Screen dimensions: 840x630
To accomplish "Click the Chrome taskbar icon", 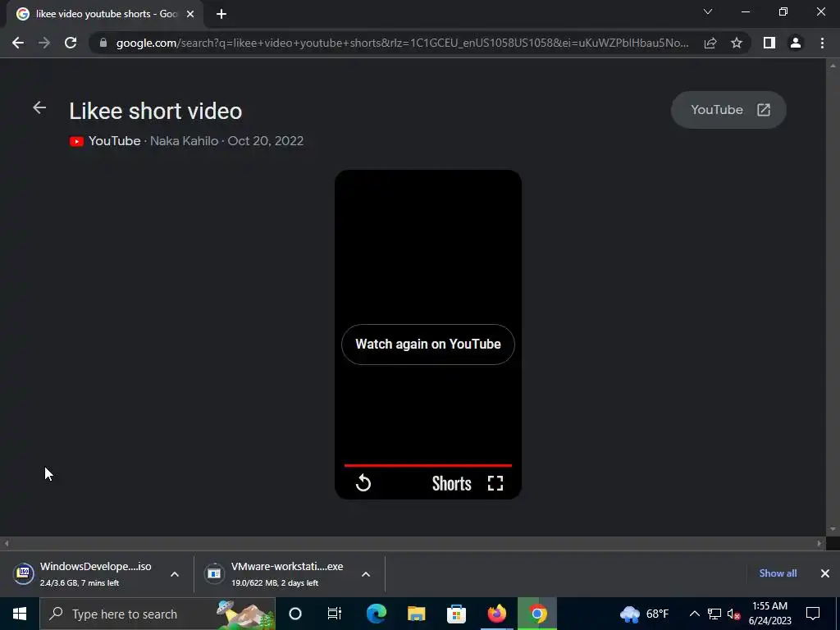I will [537, 614].
